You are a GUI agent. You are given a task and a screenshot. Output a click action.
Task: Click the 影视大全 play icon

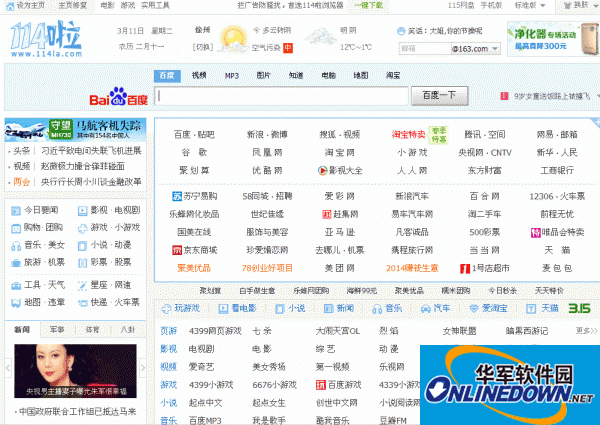click(323, 170)
